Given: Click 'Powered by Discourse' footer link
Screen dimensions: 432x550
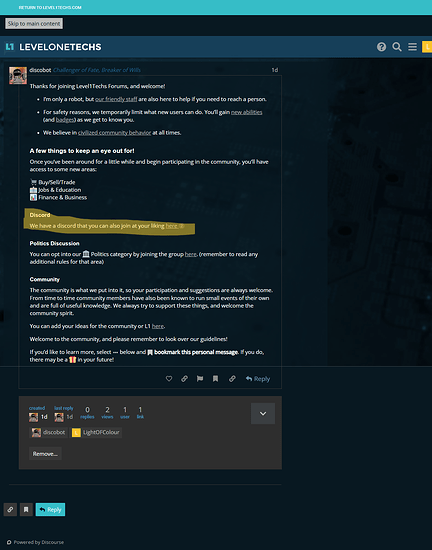Looking at the screenshot, I should click(35, 542).
